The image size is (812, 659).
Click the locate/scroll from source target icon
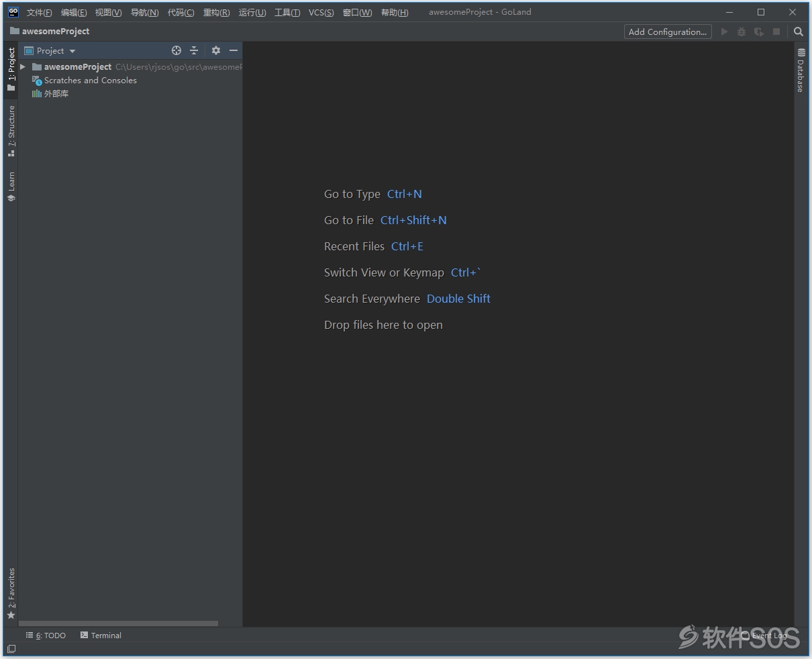tap(176, 50)
